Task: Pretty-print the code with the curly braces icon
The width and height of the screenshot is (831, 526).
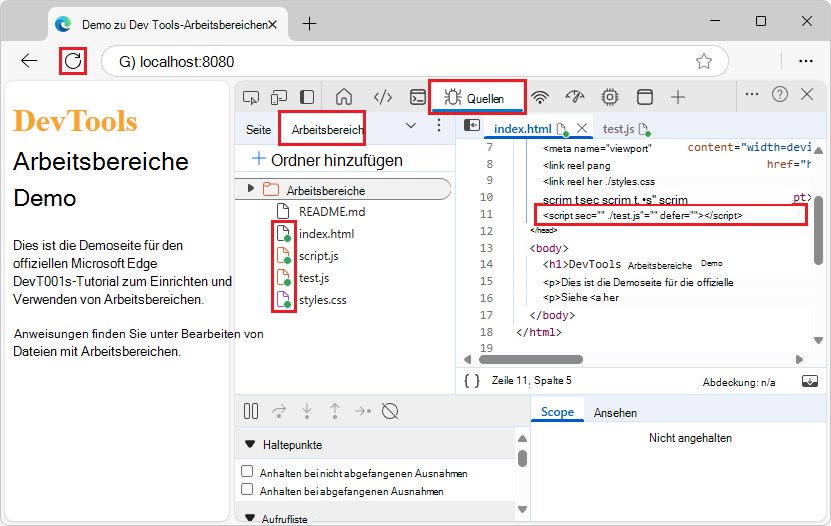Action: [472, 380]
